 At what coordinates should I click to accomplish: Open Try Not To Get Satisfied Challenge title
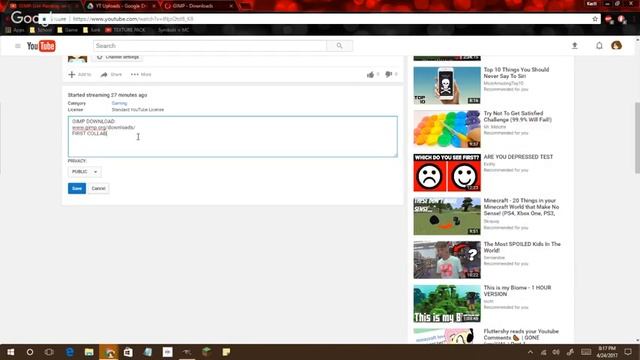[x=518, y=116]
